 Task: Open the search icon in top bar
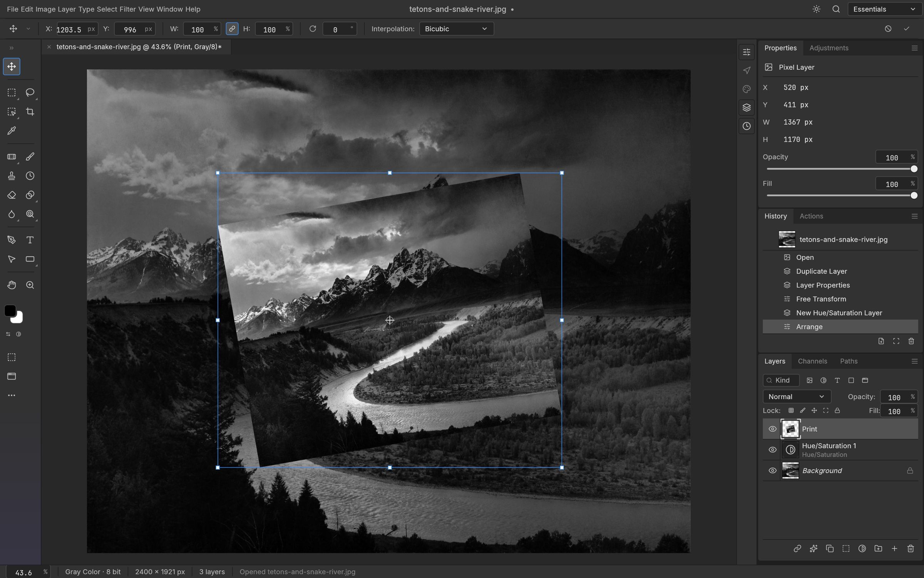(836, 9)
